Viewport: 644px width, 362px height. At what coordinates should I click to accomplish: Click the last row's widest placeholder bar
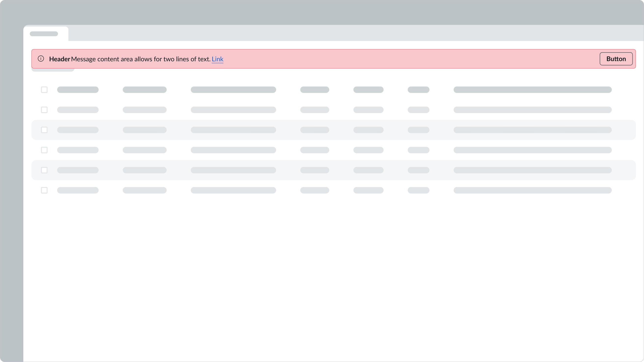[x=533, y=190]
